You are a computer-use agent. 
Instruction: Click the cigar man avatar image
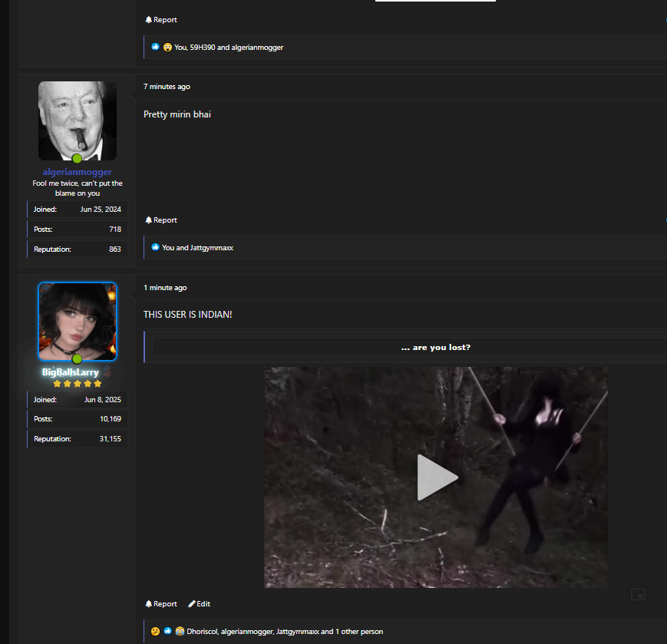point(77,119)
